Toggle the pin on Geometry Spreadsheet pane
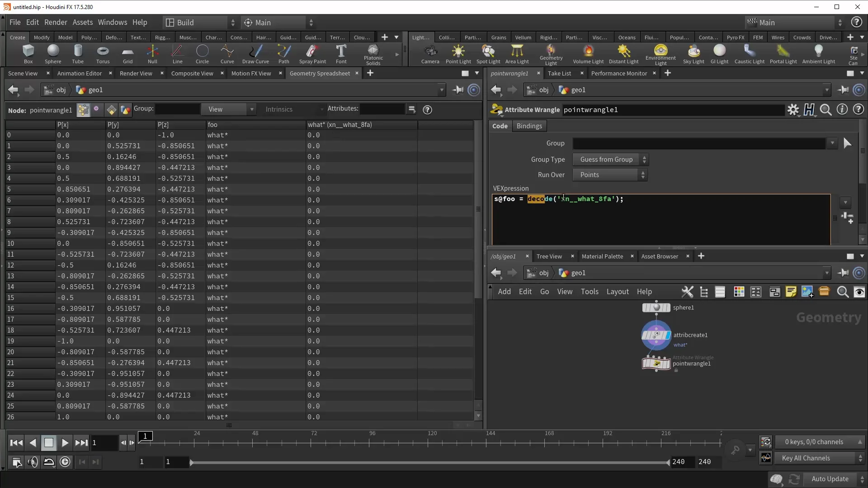The width and height of the screenshot is (868, 488). pyautogui.click(x=458, y=90)
